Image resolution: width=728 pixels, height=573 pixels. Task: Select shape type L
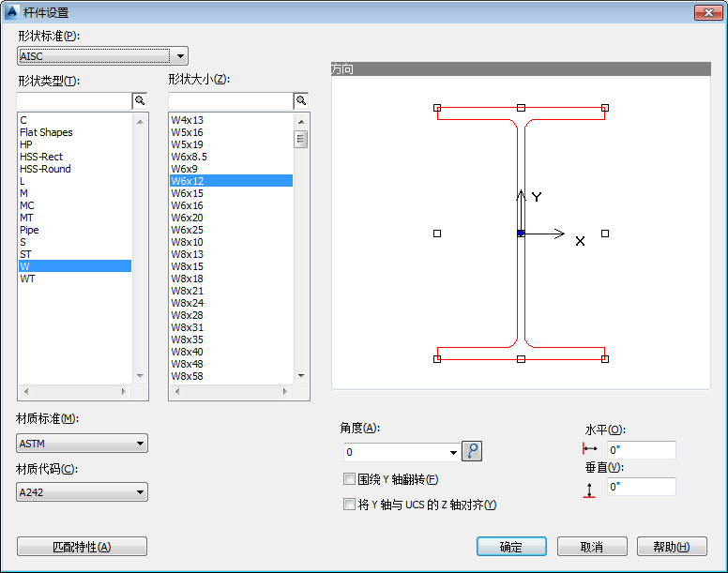(75, 181)
